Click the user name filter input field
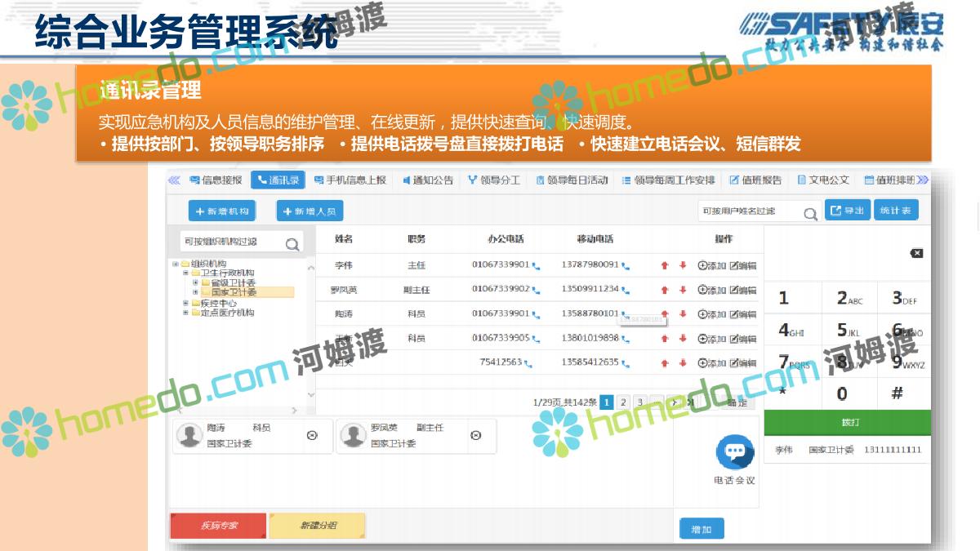This screenshot has width=980, height=551. coord(748,211)
